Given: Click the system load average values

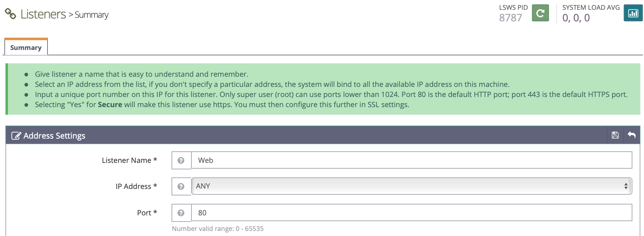Looking at the screenshot, I should click(x=576, y=18).
